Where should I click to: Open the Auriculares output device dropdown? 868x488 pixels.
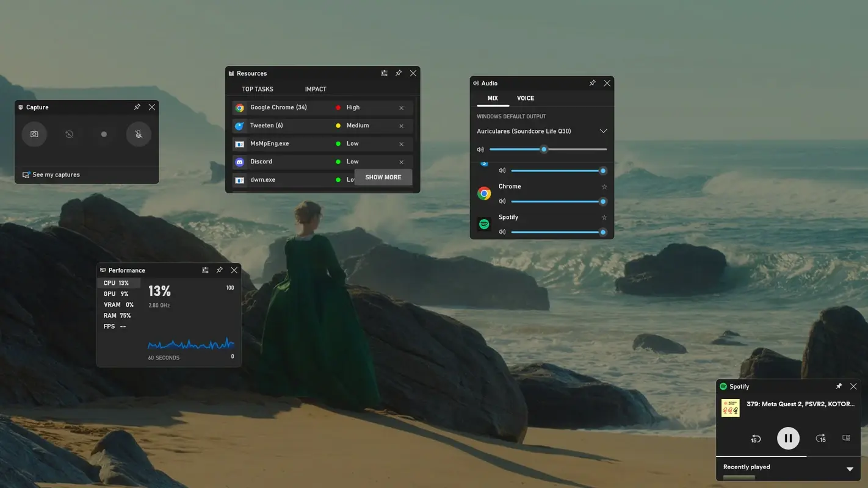tap(603, 131)
